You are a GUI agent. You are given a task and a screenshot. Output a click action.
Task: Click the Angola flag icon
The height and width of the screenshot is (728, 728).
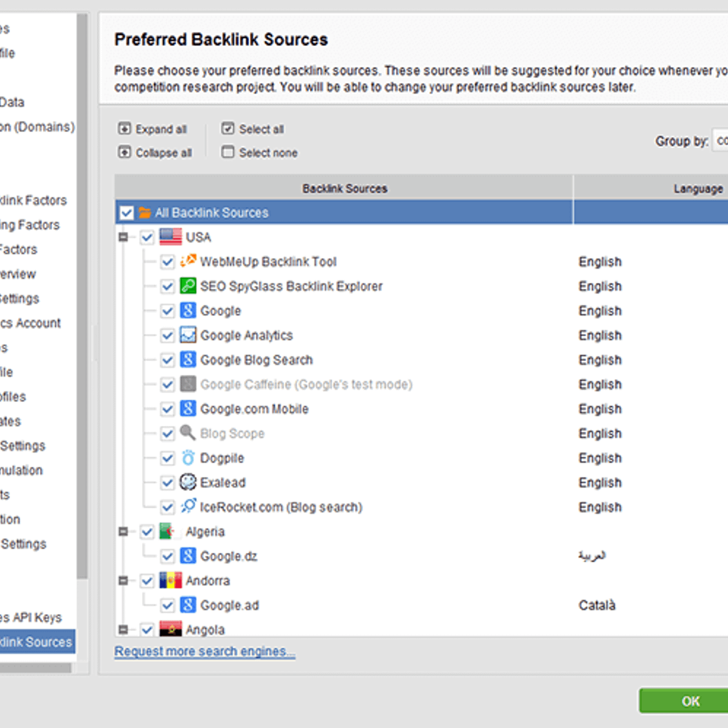pyautogui.click(x=170, y=629)
